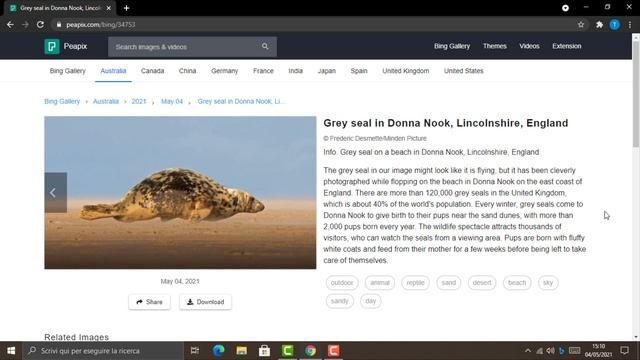Image resolution: width=640 pixels, height=360 pixels.
Task: Open the Chrome profile avatar
Action: (615, 25)
